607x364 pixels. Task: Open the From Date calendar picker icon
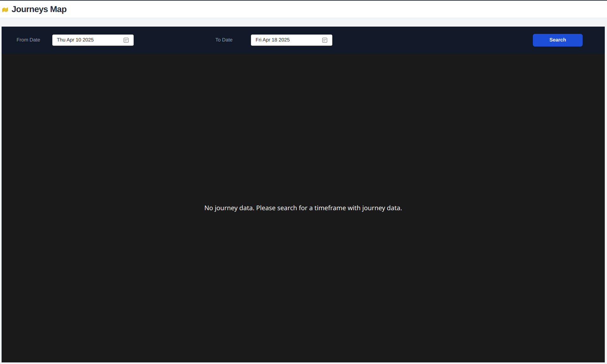126,40
